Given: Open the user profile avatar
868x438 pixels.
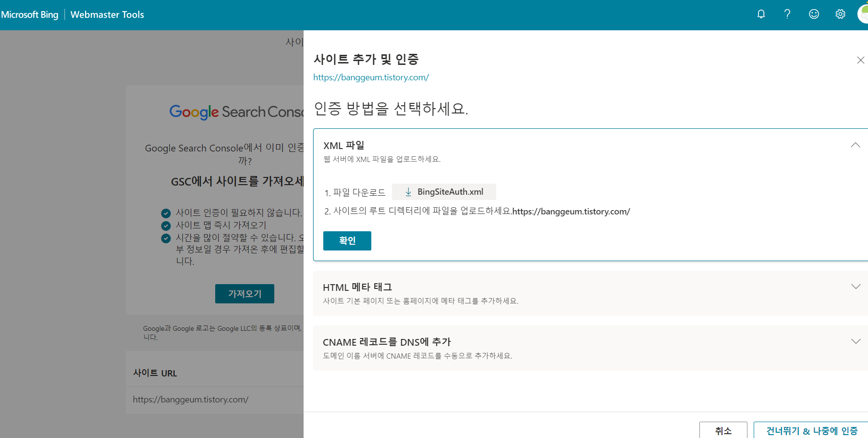Looking at the screenshot, I should (x=863, y=14).
